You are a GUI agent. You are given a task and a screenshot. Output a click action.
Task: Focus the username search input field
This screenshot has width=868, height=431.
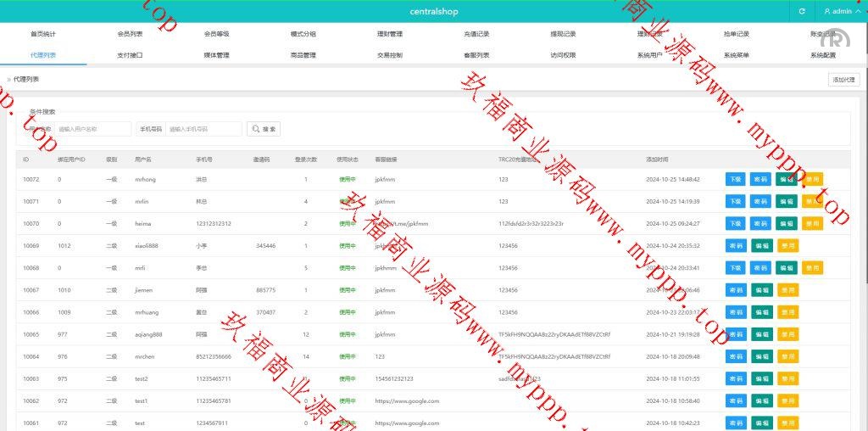click(92, 129)
